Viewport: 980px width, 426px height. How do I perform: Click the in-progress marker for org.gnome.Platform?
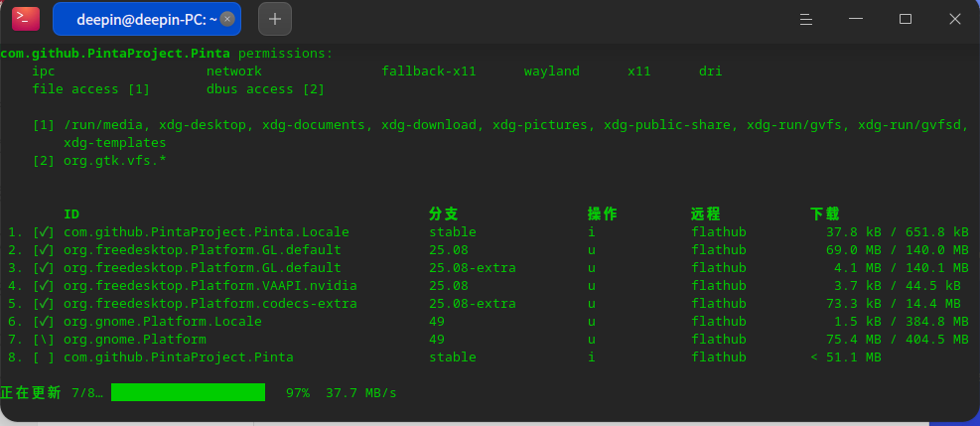click(44, 340)
